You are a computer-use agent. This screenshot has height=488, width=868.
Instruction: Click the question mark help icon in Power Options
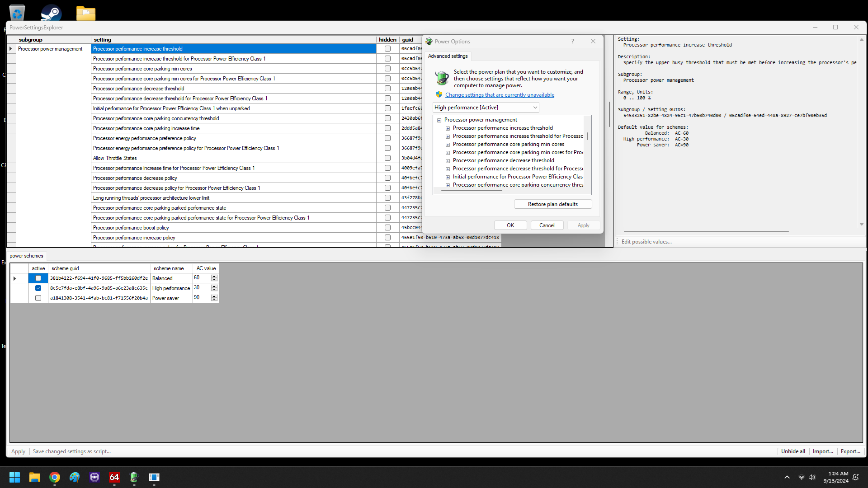tap(573, 41)
